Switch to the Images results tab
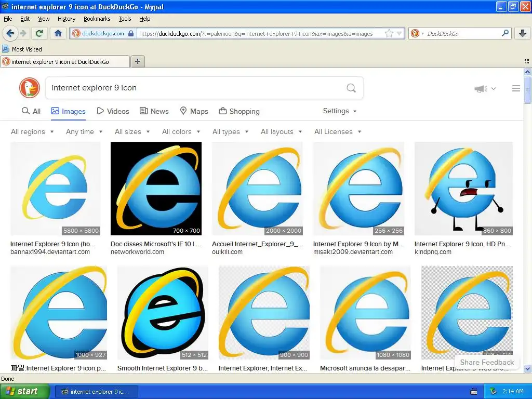Screen dimensions: 532x399 pos(68,111)
